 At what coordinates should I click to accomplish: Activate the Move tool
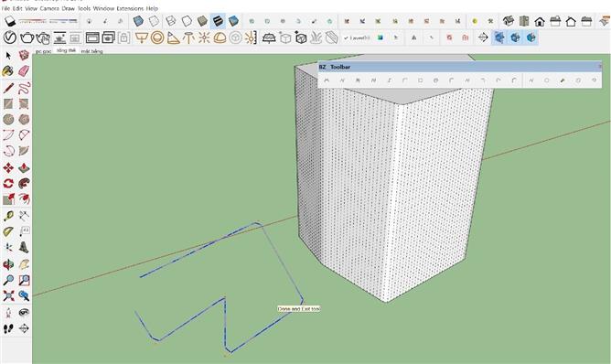8,167
